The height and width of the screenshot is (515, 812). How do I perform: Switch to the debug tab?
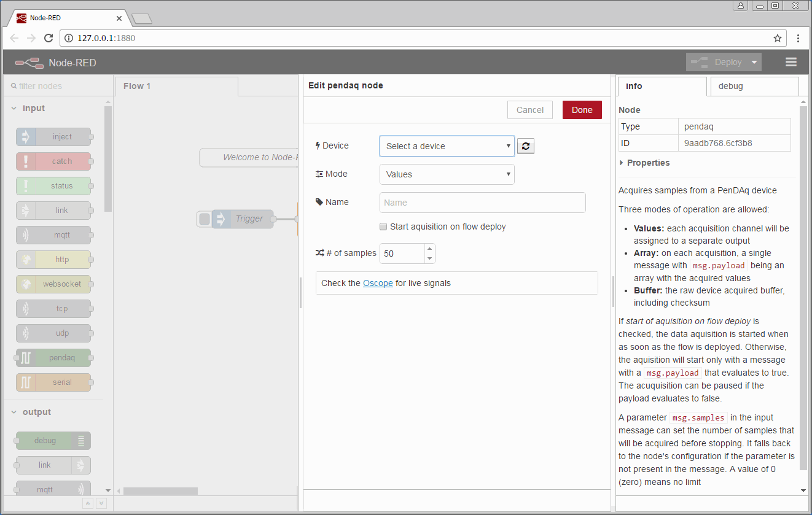(754, 87)
